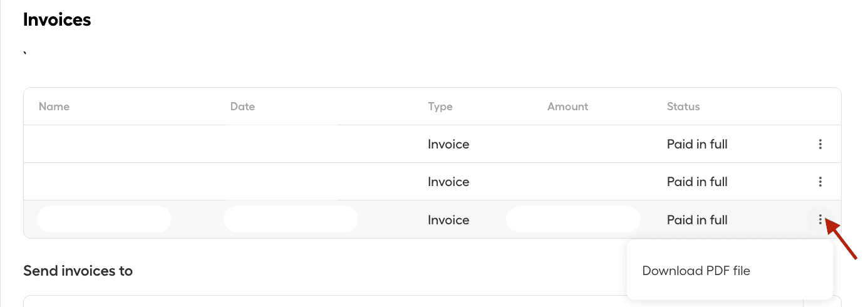
Task: Click Paid in full status in highlighted row
Action: [696, 220]
